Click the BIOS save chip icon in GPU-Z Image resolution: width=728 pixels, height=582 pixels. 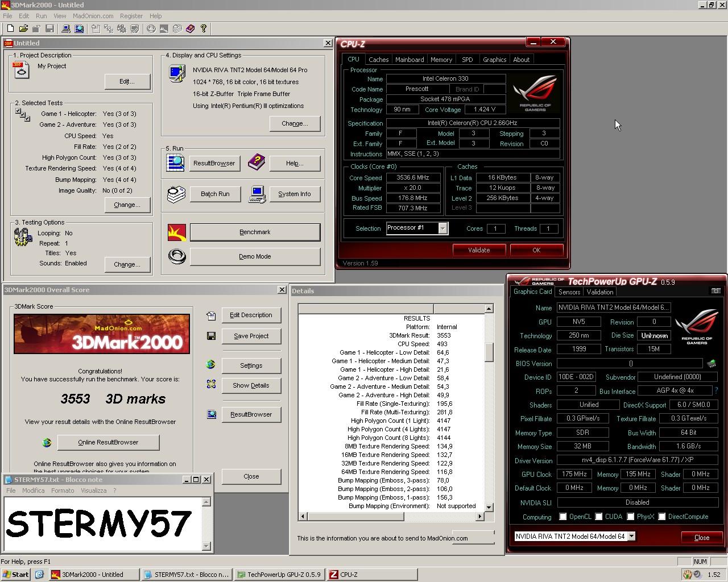(x=711, y=363)
